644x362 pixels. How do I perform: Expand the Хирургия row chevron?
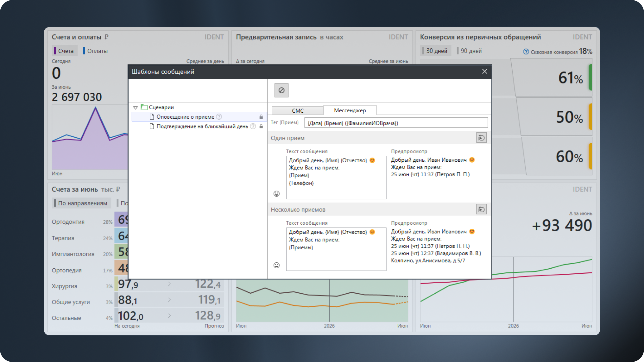click(x=169, y=284)
